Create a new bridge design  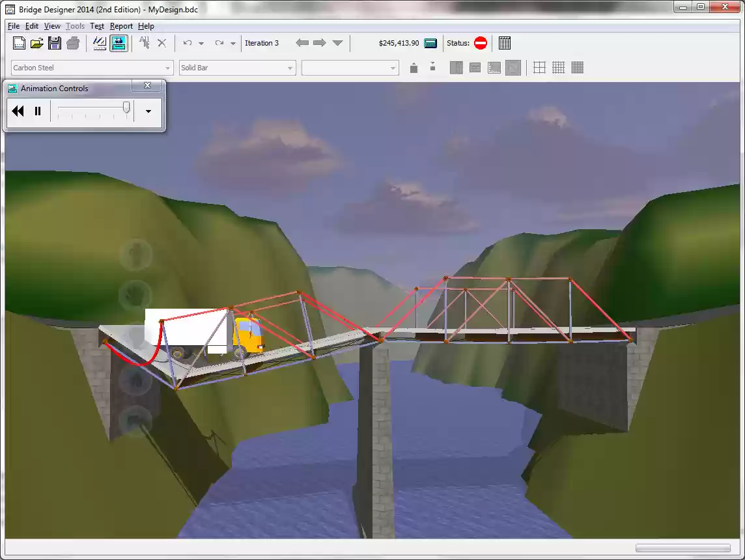pos(19,43)
